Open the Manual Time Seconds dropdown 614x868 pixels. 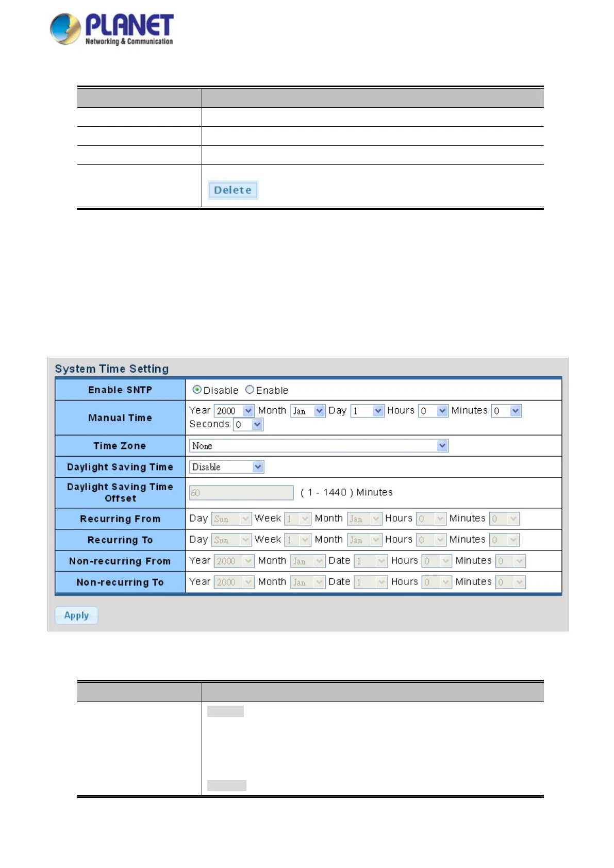[x=248, y=424]
